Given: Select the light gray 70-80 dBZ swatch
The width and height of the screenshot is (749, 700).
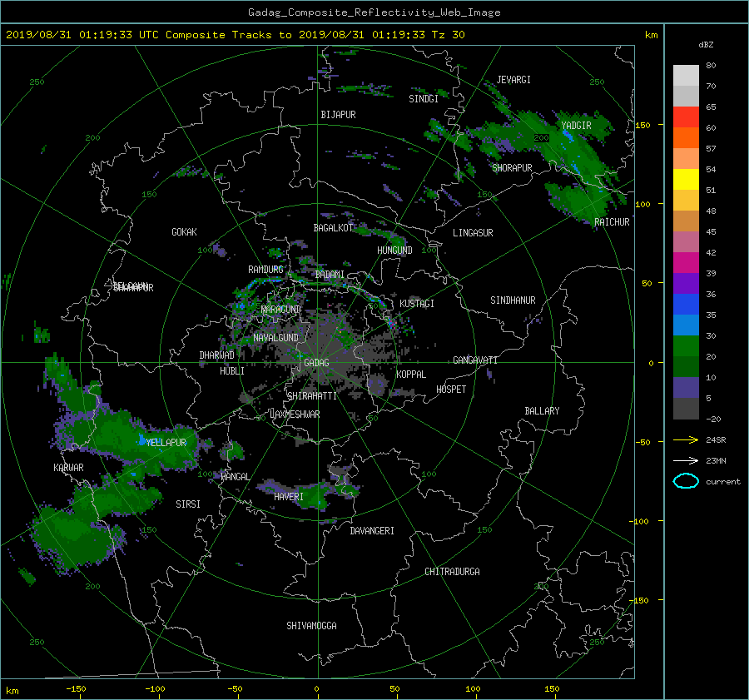Looking at the screenshot, I should coord(686,75).
